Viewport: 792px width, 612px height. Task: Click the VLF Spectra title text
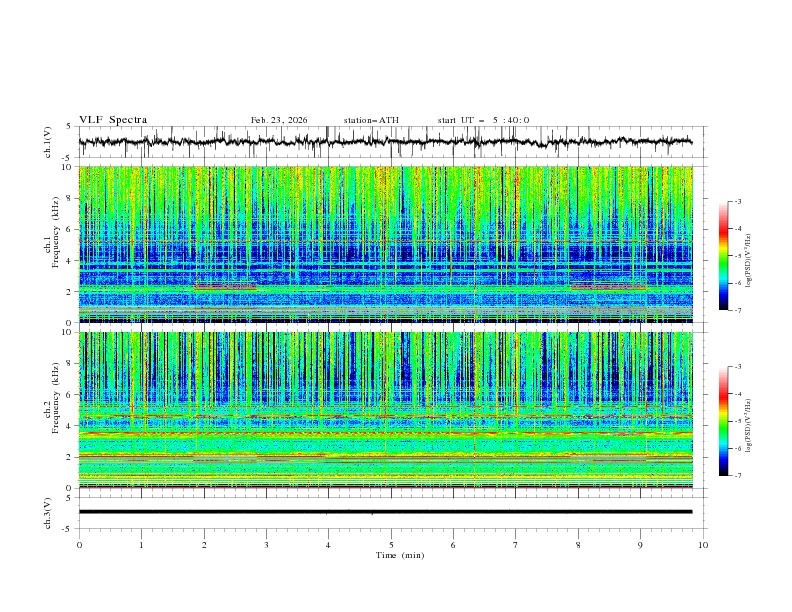113,120
